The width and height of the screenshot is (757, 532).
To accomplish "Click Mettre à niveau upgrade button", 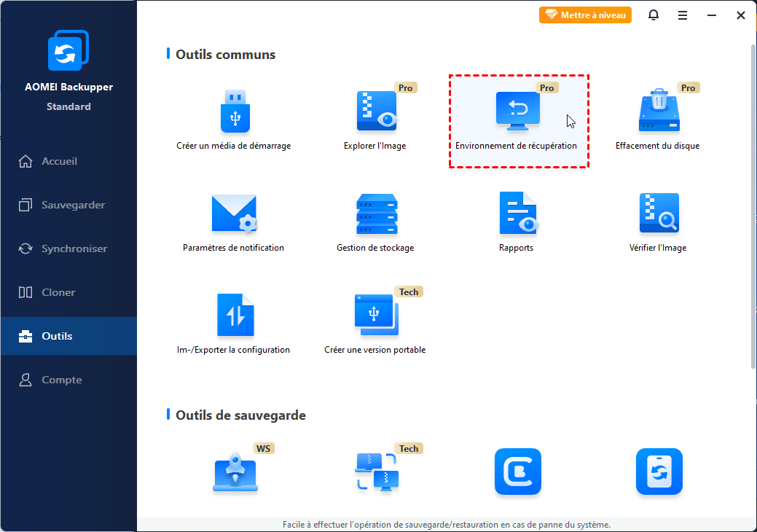I will pyautogui.click(x=585, y=15).
